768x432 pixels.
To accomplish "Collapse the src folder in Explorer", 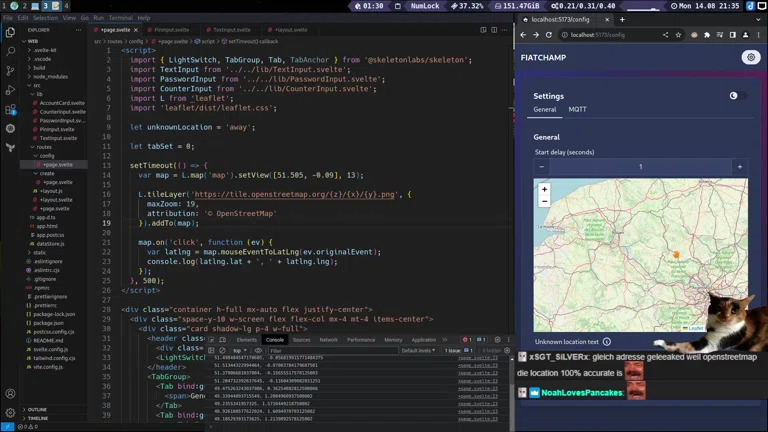I will click(35, 85).
